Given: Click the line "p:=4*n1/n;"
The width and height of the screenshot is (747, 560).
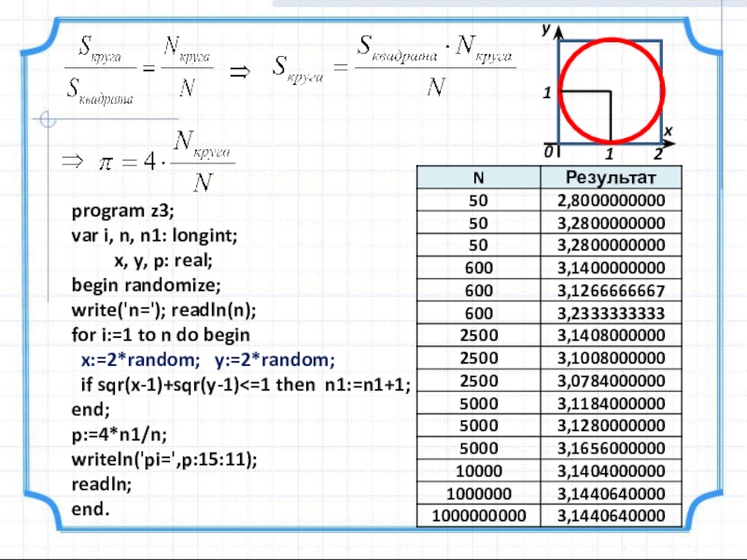Looking at the screenshot, I should click(120, 435).
